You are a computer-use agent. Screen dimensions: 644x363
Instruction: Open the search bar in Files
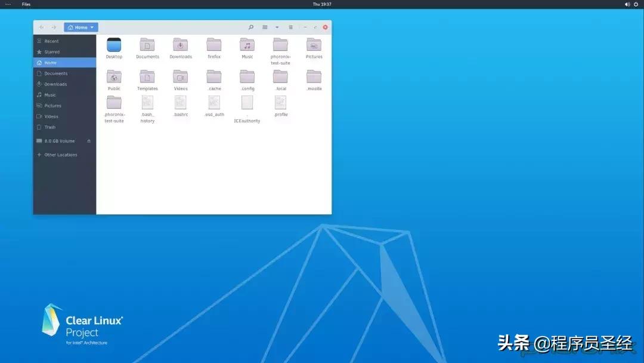point(250,27)
